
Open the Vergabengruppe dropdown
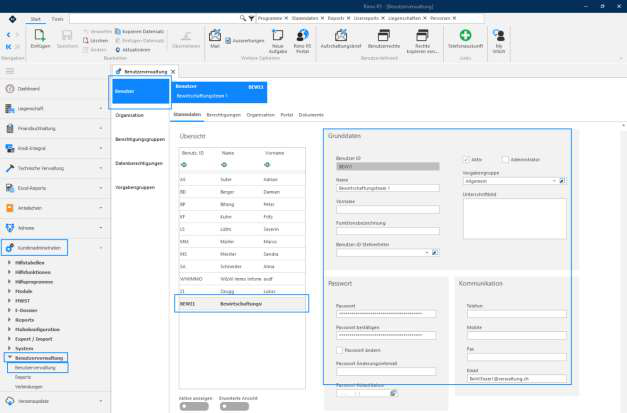coord(554,181)
